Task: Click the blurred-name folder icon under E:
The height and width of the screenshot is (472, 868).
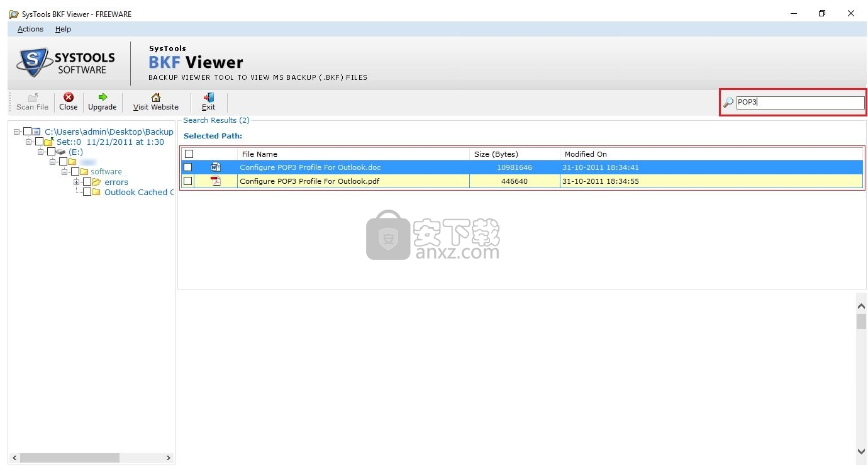Action: 72,162
